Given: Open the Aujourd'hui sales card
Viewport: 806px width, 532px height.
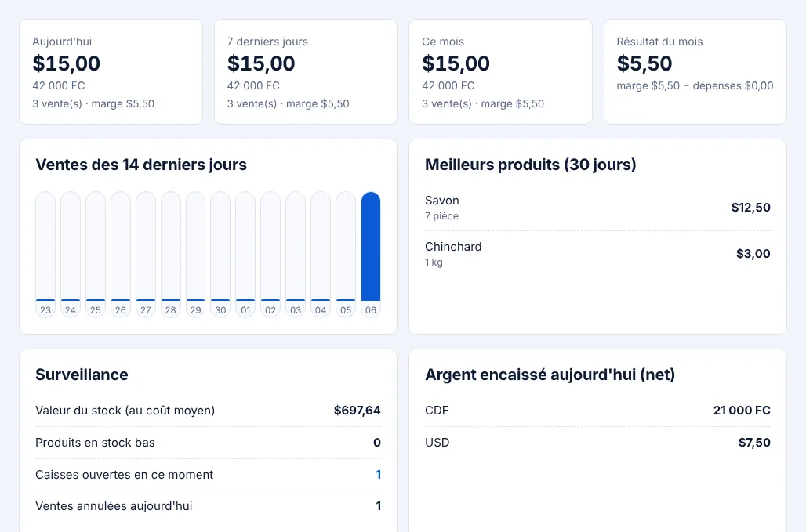Looking at the screenshot, I should (111, 72).
